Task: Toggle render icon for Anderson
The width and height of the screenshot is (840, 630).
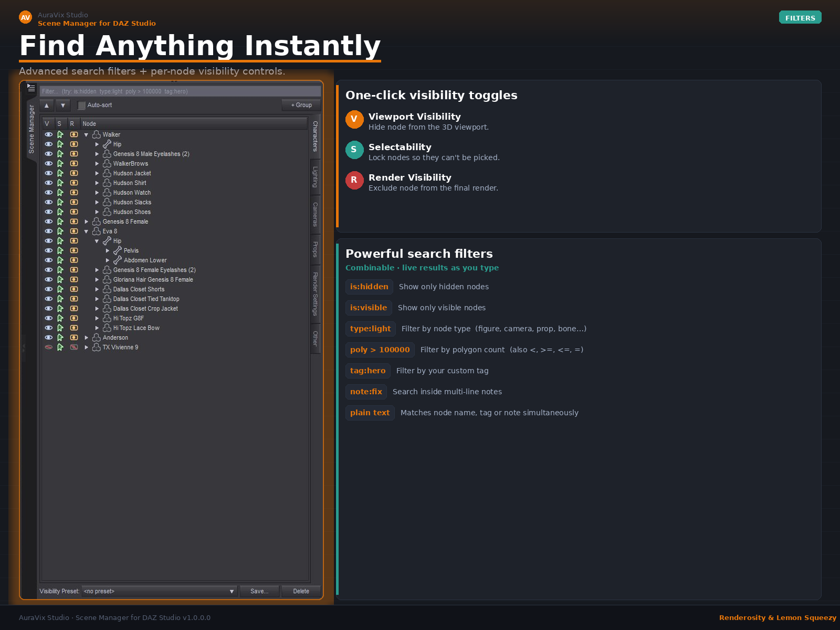Action: 74,338
